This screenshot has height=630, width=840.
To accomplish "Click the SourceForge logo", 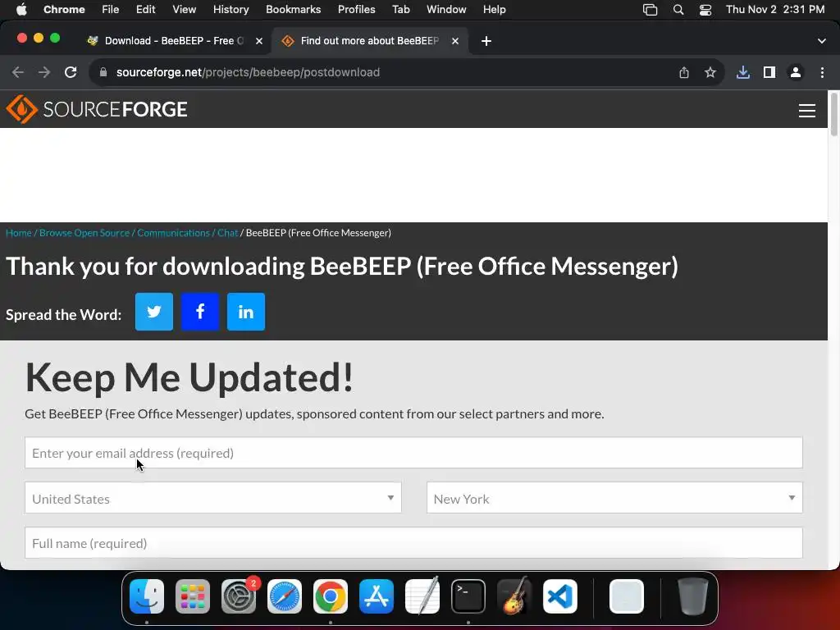I will (97, 109).
